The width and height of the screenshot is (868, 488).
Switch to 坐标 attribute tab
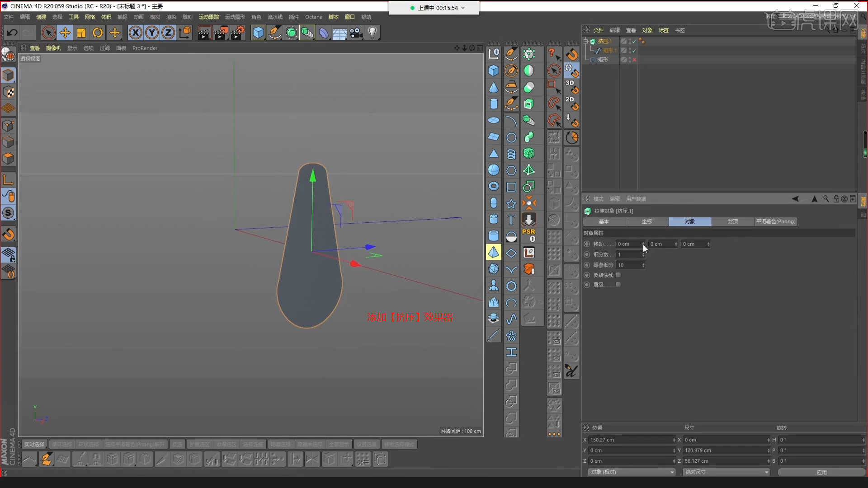pyautogui.click(x=647, y=221)
